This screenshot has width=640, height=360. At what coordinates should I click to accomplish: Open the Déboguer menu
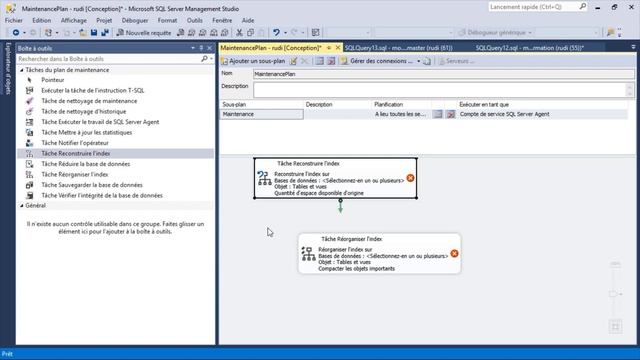[135, 20]
